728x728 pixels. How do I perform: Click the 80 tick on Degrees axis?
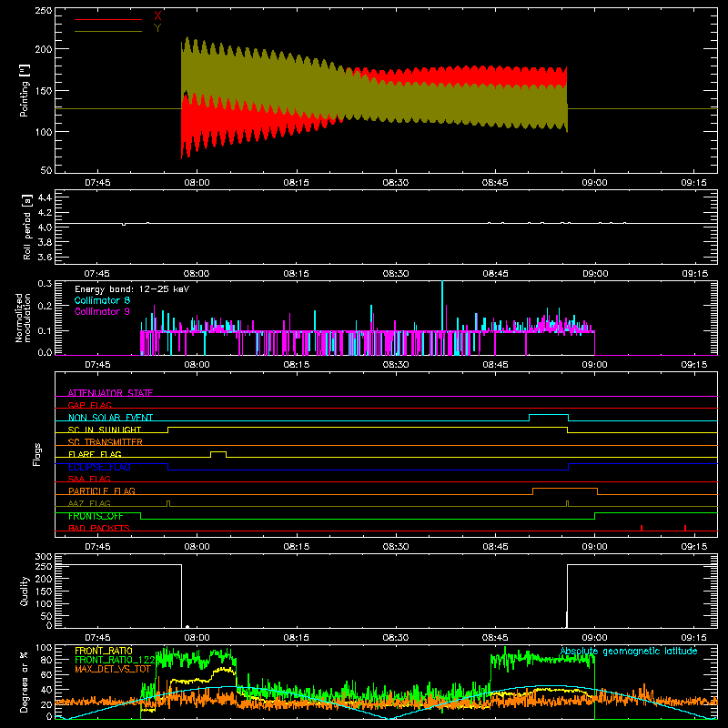click(46, 660)
